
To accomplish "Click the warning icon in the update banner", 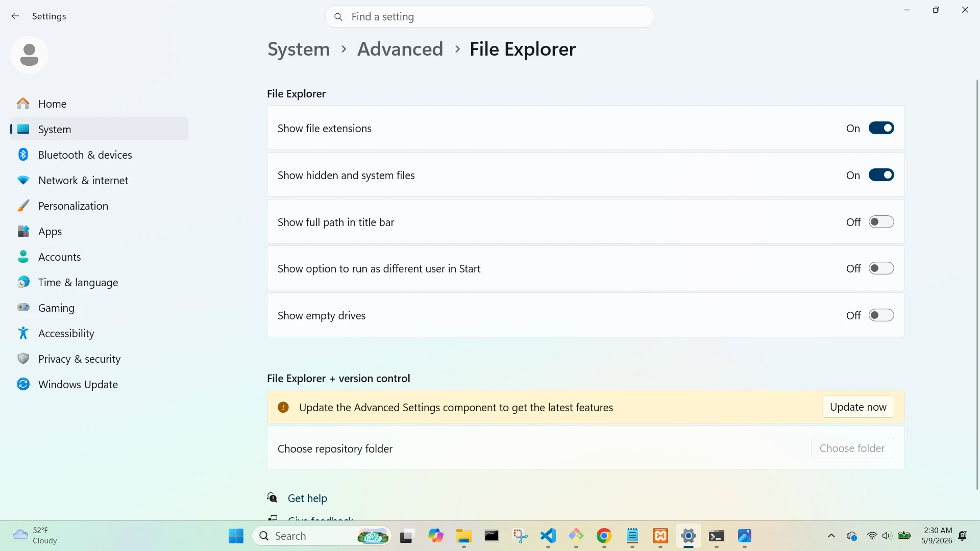I will (283, 407).
